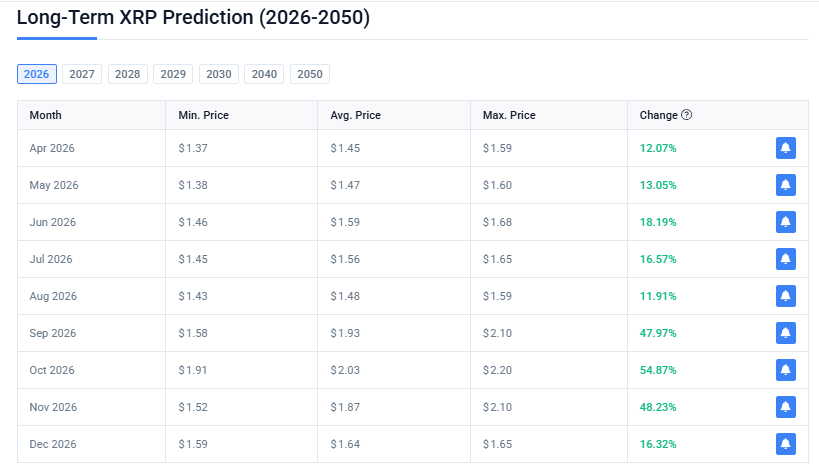
Task: Switch to the 2027 prediction tab
Action: click(x=82, y=74)
